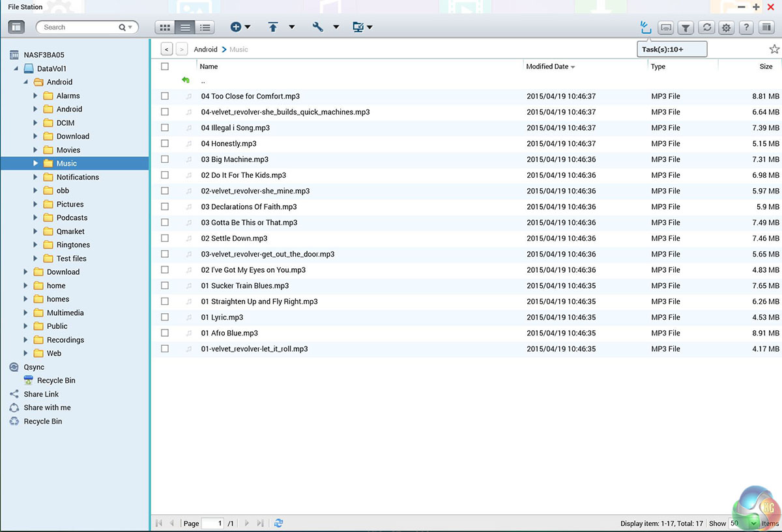Click the upload icon in toolbar
This screenshot has width=782, height=532.
(273, 27)
